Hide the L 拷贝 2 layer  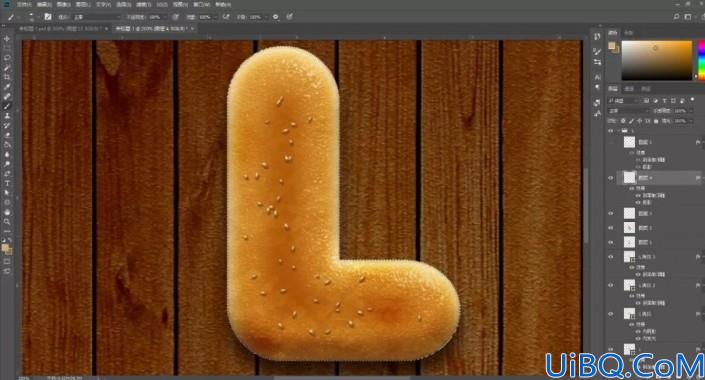[611, 285]
